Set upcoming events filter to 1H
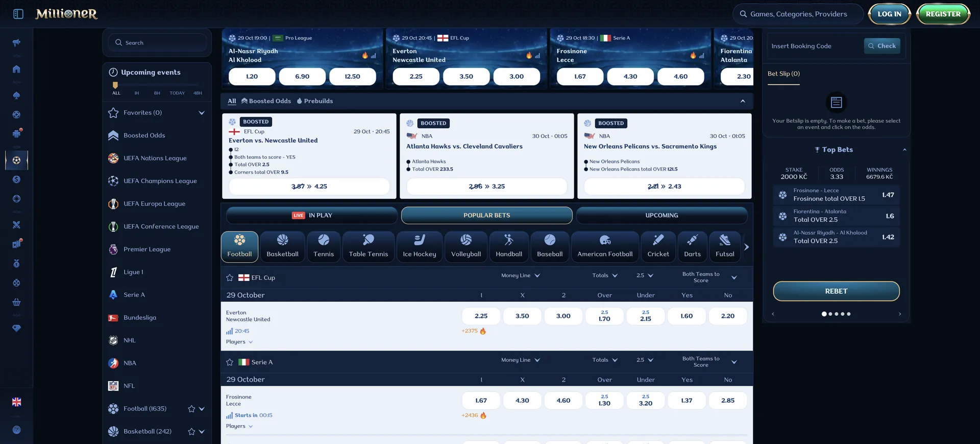This screenshot has width=980, height=444. point(137,93)
